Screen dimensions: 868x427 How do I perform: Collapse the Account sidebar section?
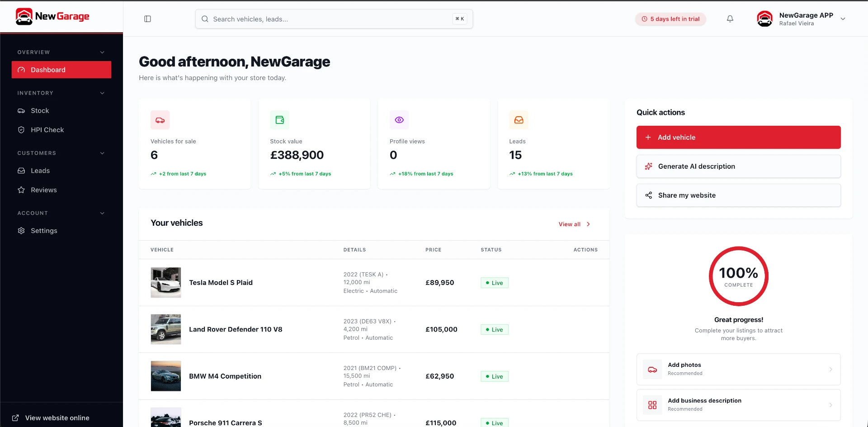tap(102, 213)
